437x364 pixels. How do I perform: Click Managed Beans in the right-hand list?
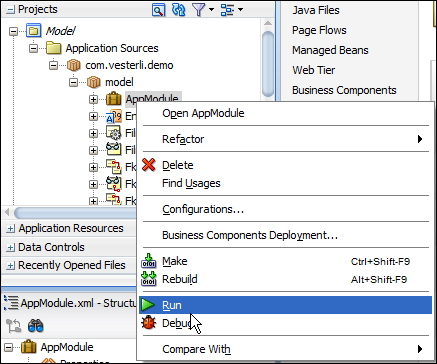(x=330, y=50)
